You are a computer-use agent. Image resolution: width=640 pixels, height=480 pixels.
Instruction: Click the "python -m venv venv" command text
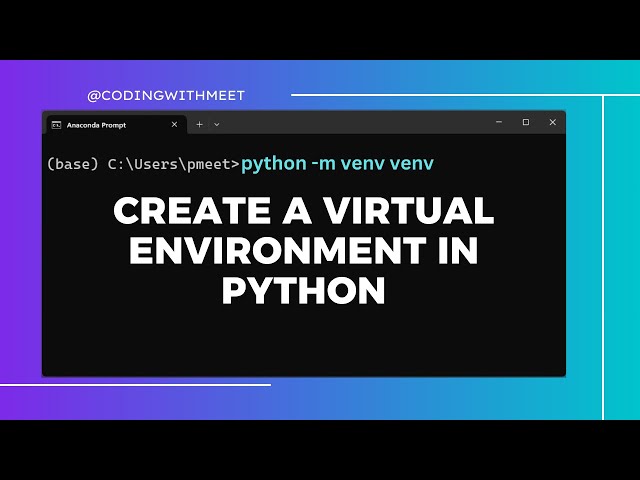[x=337, y=163]
